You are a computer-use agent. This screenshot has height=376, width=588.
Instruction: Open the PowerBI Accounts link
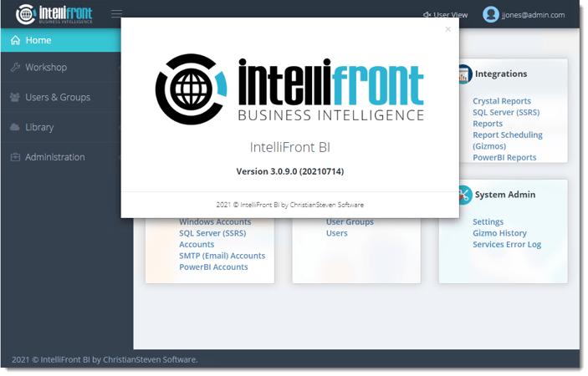tap(213, 267)
